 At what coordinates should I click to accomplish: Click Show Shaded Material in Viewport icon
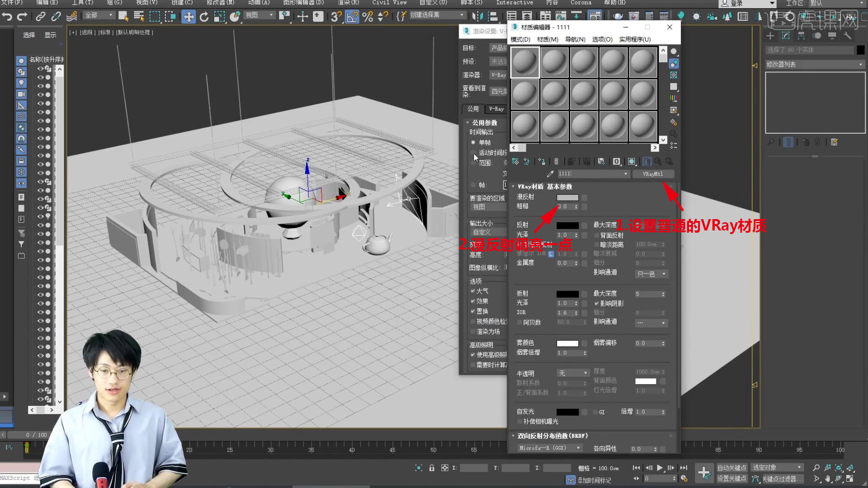pyautogui.click(x=632, y=161)
